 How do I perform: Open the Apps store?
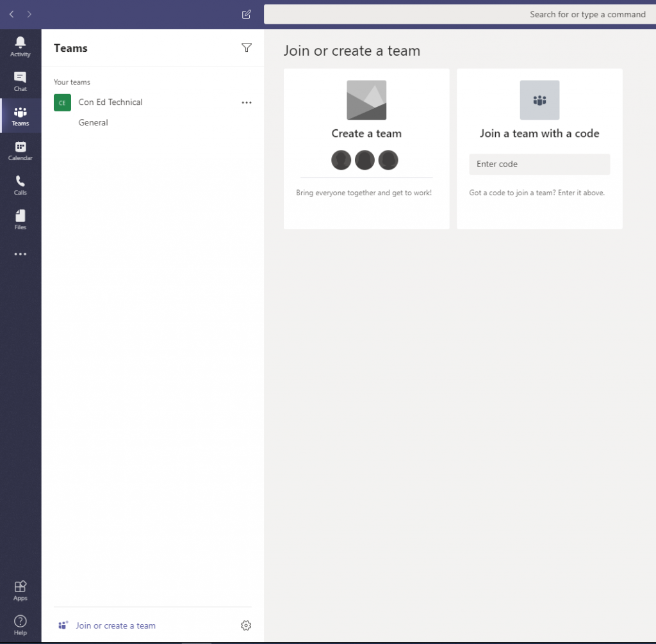pyautogui.click(x=20, y=590)
